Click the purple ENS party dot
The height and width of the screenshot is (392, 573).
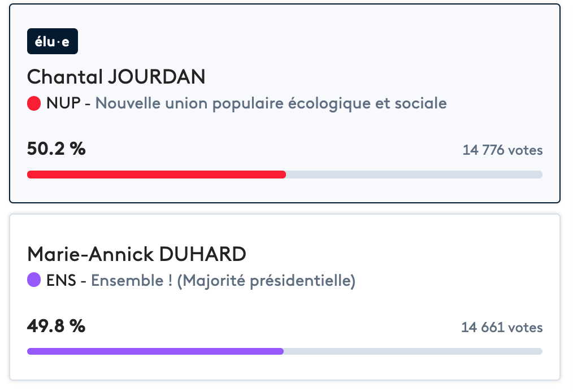click(x=34, y=280)
